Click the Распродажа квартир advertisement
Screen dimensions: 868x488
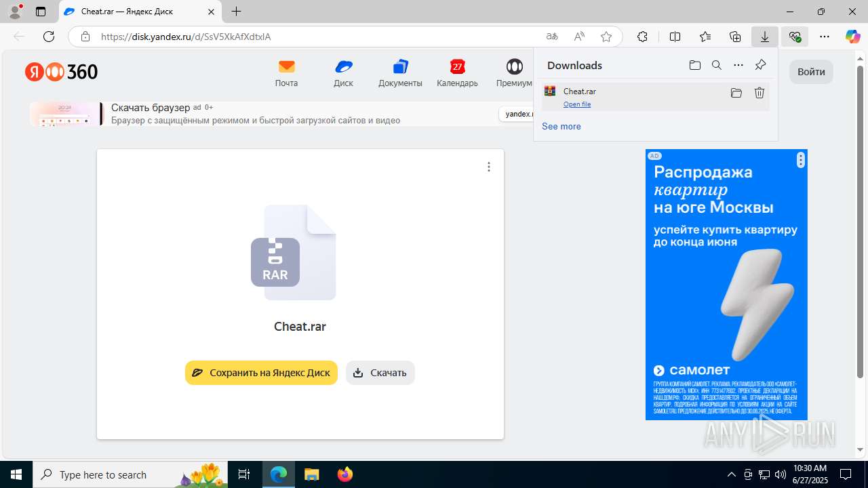click(x=726, y=285)
